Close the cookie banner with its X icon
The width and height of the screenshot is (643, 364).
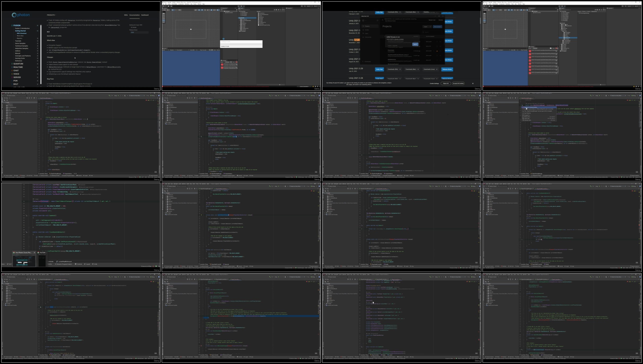[473, 83]
